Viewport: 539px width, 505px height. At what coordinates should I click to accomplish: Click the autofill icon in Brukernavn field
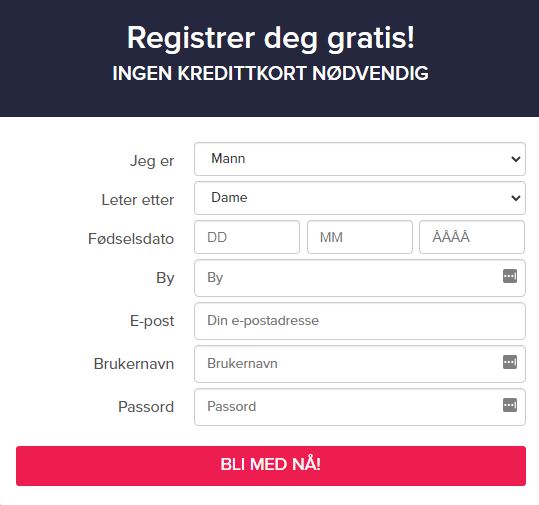pos(510,362)
